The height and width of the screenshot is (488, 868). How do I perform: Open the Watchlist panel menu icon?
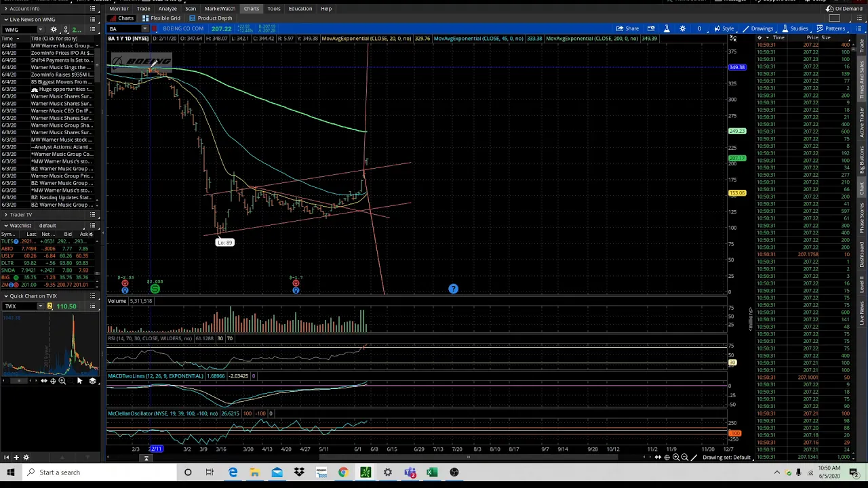(x=93, y=226)
